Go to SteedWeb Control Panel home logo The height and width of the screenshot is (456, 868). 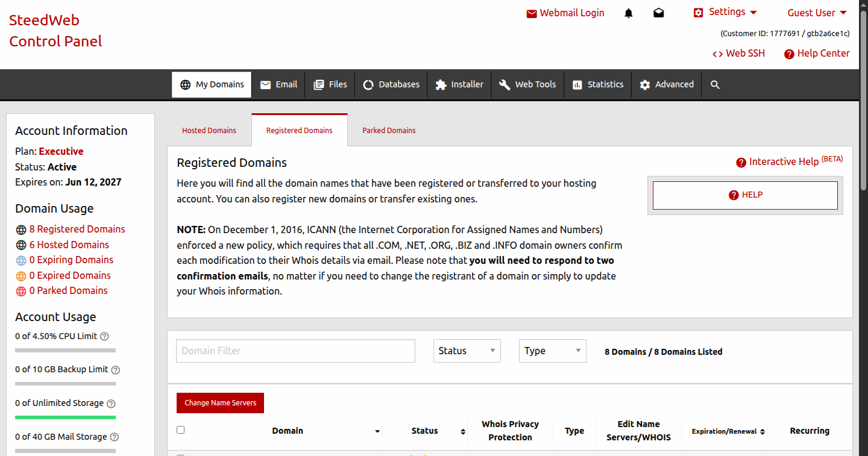tap(55, 31)
